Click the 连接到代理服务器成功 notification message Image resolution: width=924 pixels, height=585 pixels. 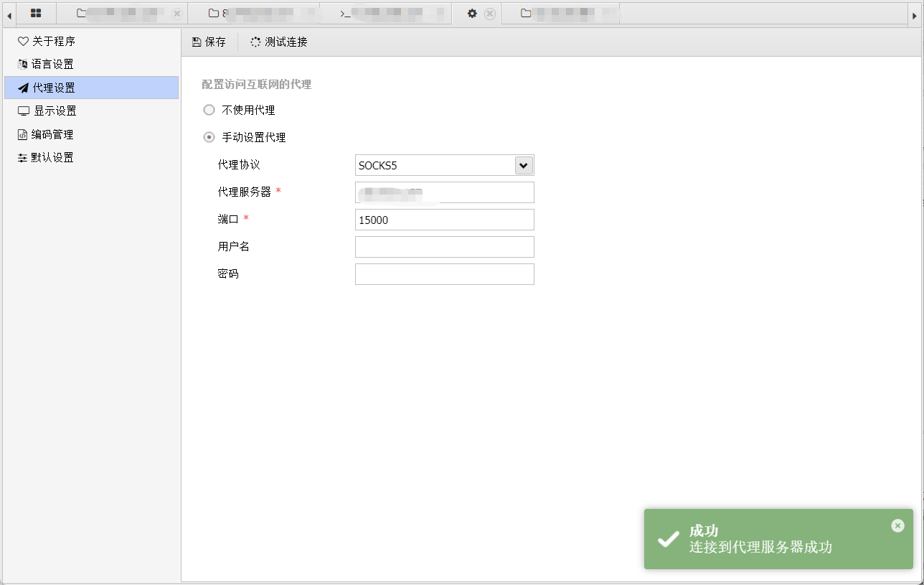tap(760, 547)
